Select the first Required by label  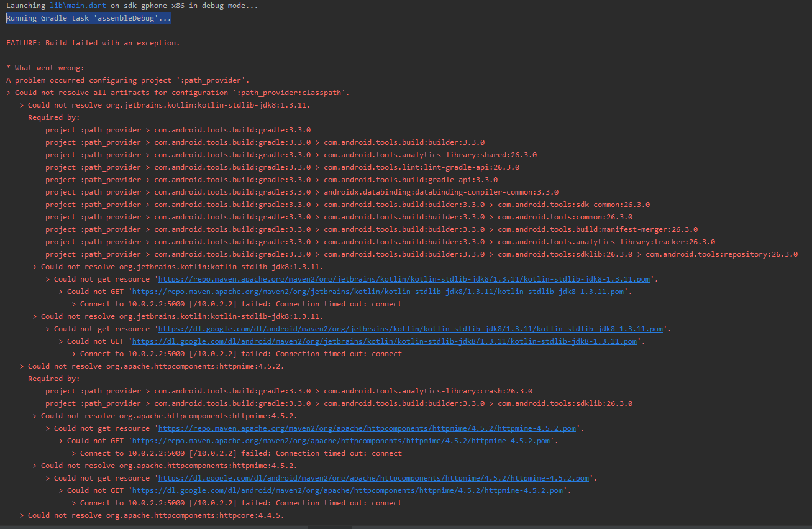[48, 117]
